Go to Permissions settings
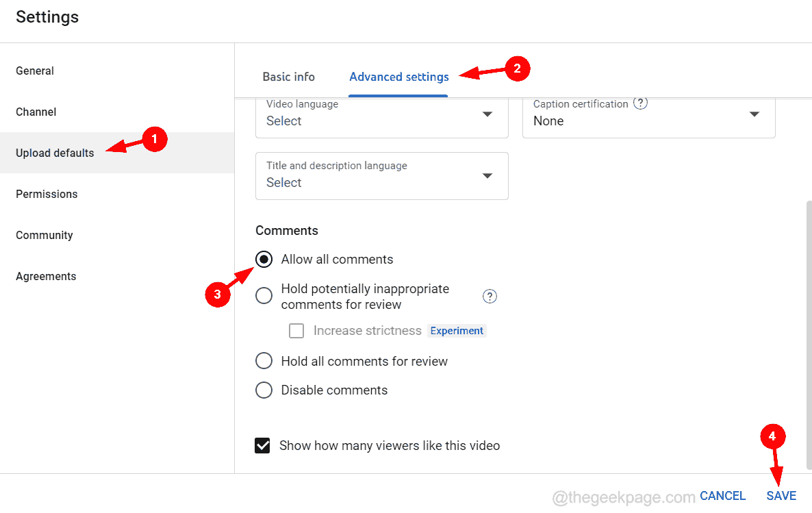This screenshot has height=513, width=812. (47, 194)
